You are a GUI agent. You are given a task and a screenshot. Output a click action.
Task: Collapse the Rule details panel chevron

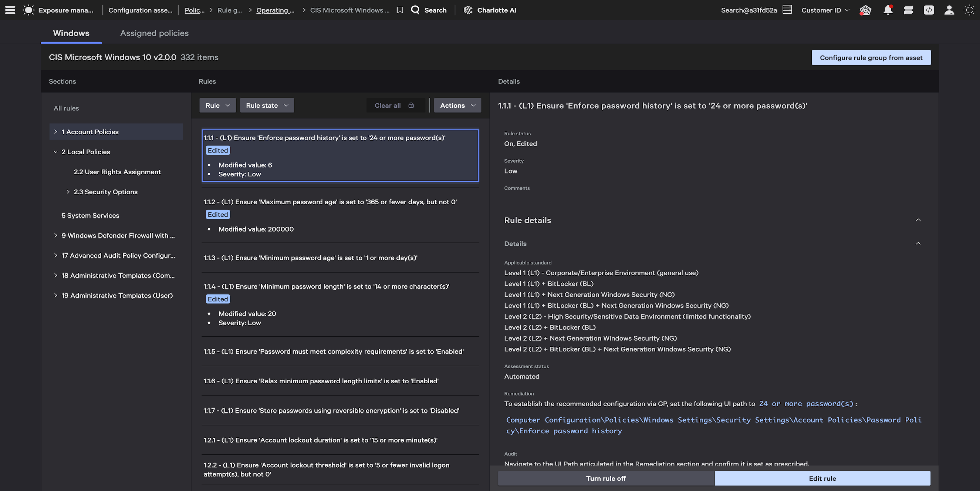click(x=918, y=220)
